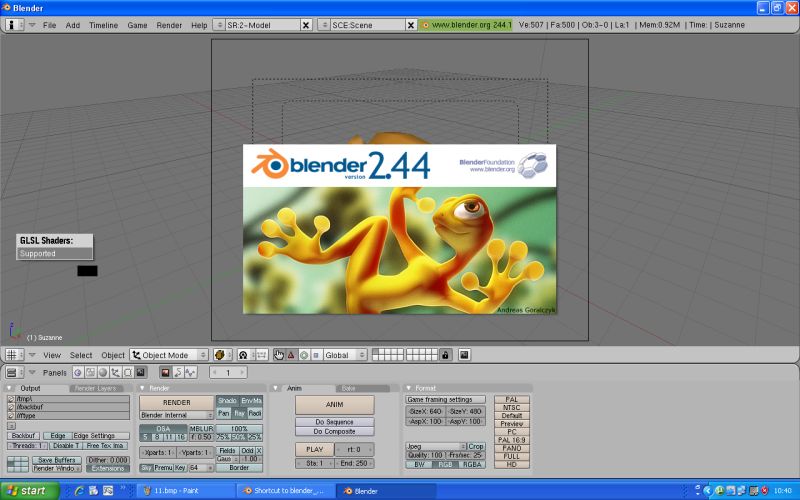The width and height of the screenshot is (800, 500).
Task: Delete the SR:2-Model screen with X
Action: point(306,24)
